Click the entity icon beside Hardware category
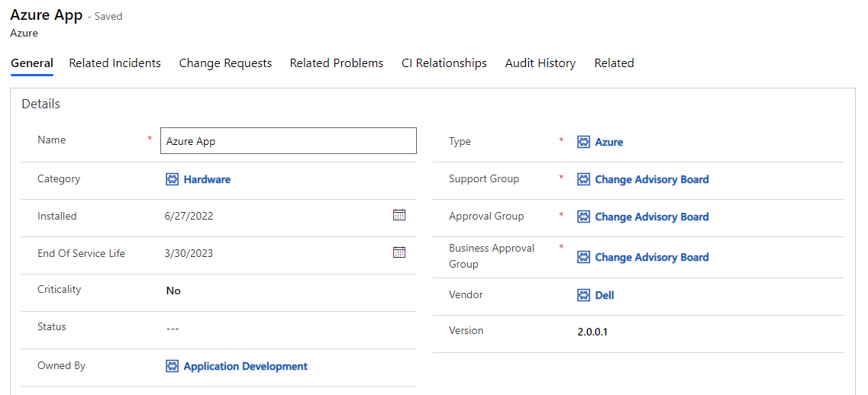Image resolution: width=868 pixels, height=395 pixels. pos(173,179)
